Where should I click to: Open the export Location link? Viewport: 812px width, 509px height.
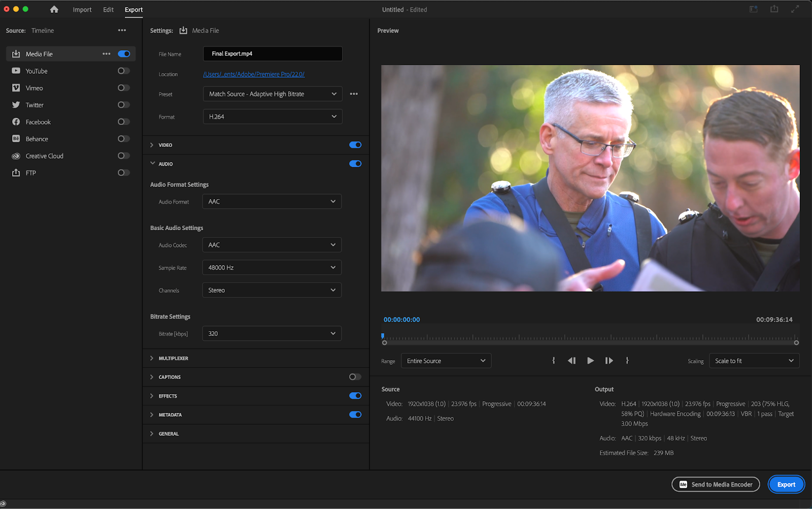[253, 74]
